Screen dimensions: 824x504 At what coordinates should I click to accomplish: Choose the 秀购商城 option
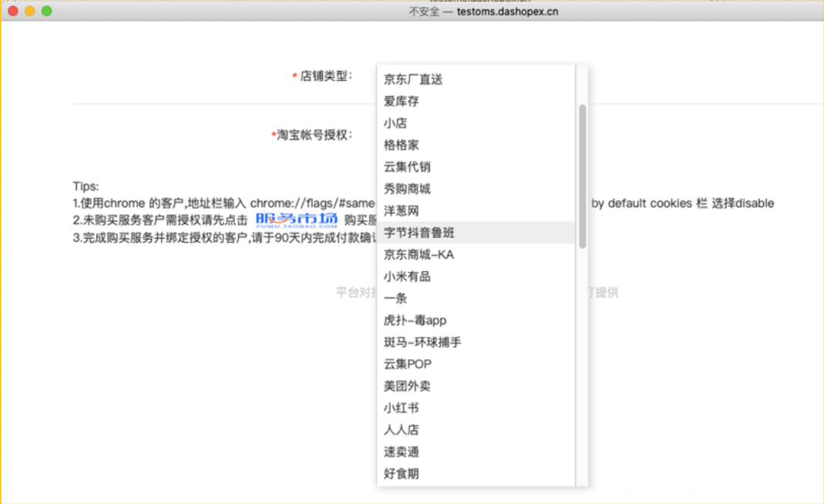pyautogui.click(x=476, y=190)
